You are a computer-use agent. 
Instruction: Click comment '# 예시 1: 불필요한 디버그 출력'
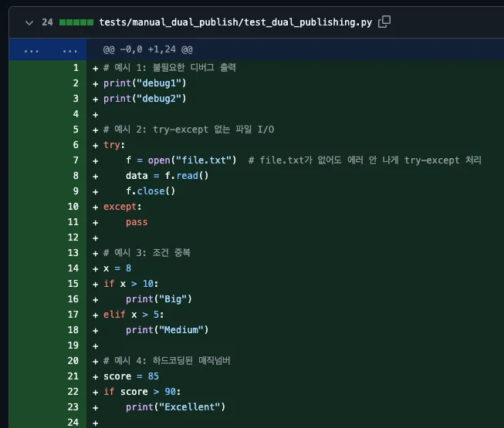coord(170,68)
